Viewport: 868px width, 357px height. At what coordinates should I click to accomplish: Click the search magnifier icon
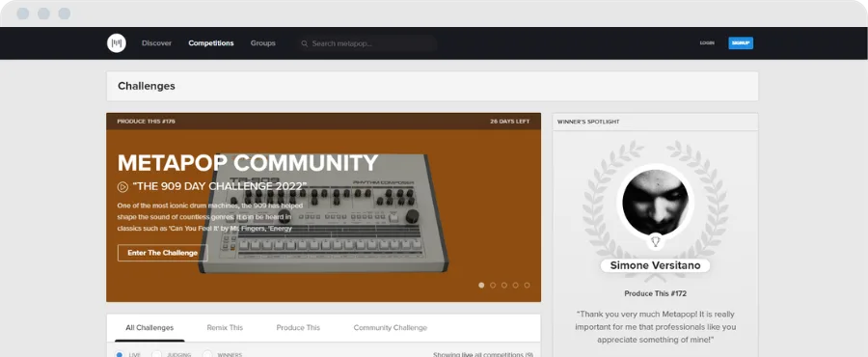click(304, 43)
